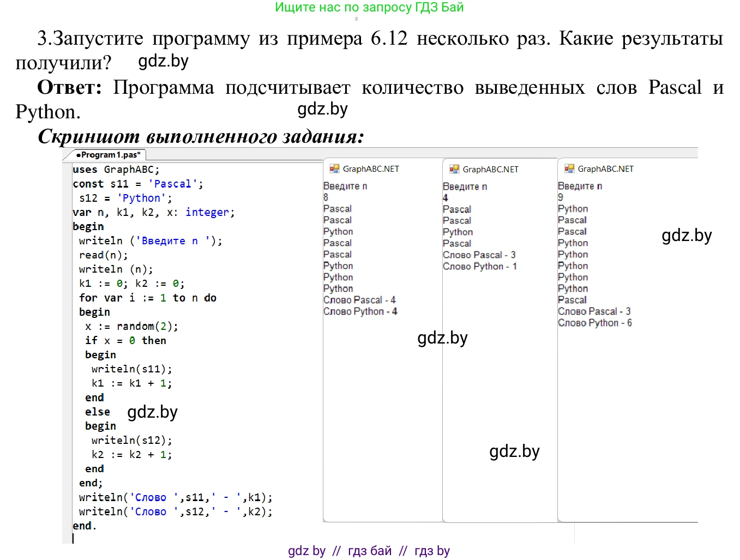740x560 pixels.
Task: Select the 'uses GraphABC' declaration line
Action: click(x=116, y=170)
